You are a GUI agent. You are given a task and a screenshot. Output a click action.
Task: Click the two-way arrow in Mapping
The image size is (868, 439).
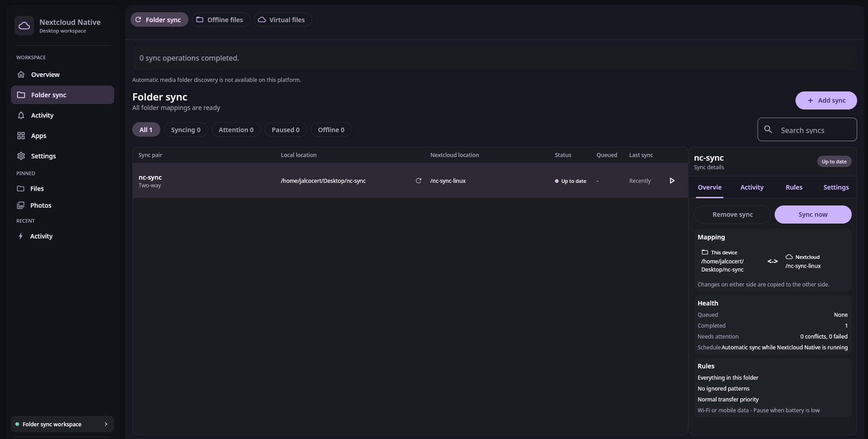pos(772,261)
